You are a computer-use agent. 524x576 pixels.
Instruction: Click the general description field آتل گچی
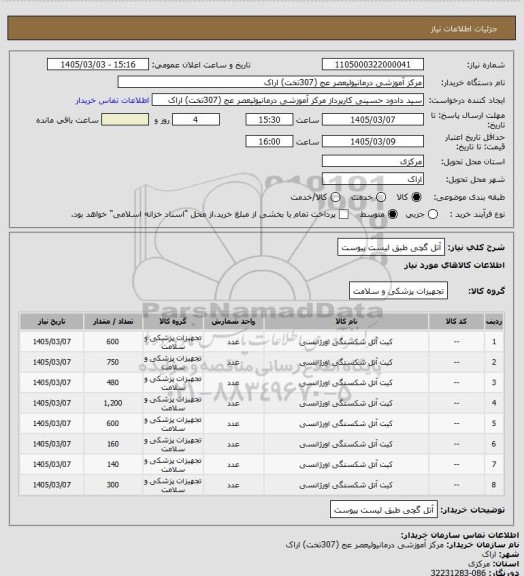pos(391,248)
